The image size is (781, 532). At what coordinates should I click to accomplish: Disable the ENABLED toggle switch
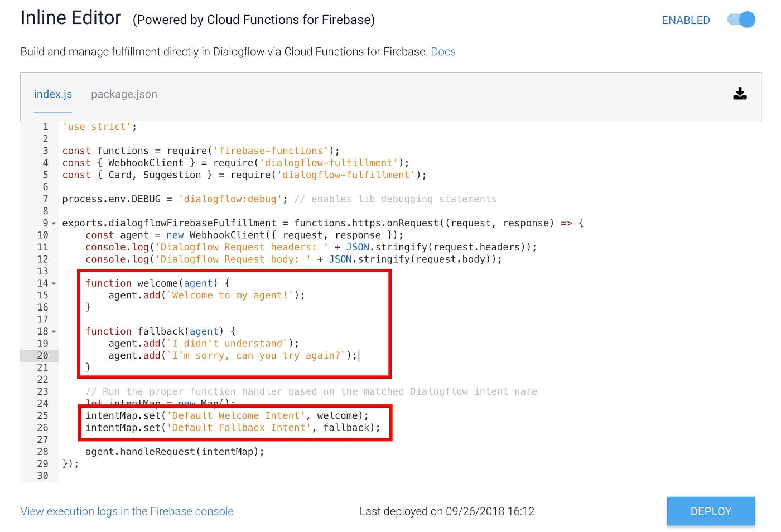coord(740,19)
